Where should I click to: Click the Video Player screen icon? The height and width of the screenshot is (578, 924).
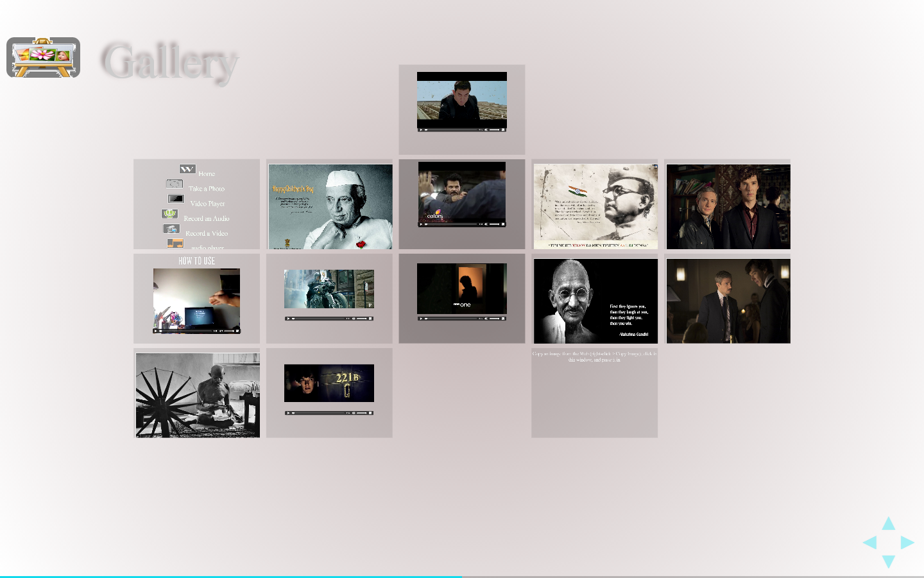tap(176, 199)
